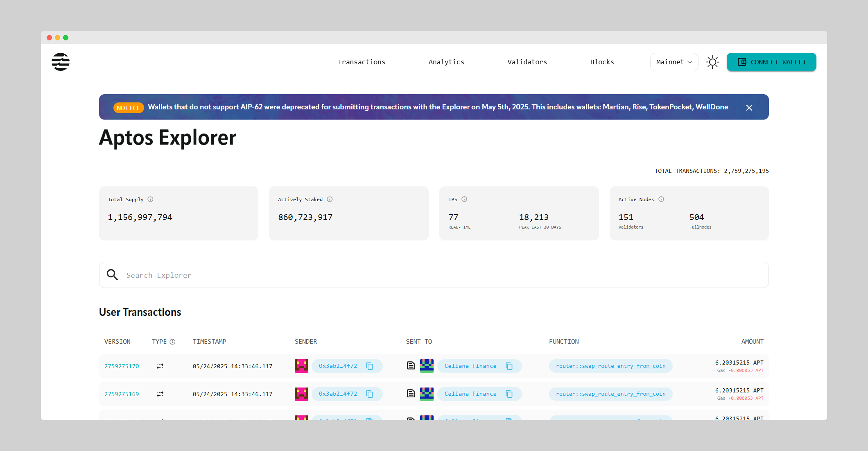
Task: Open sender 0x3ab2…4f72 in row 2759275170
Action: pos(338,366)
